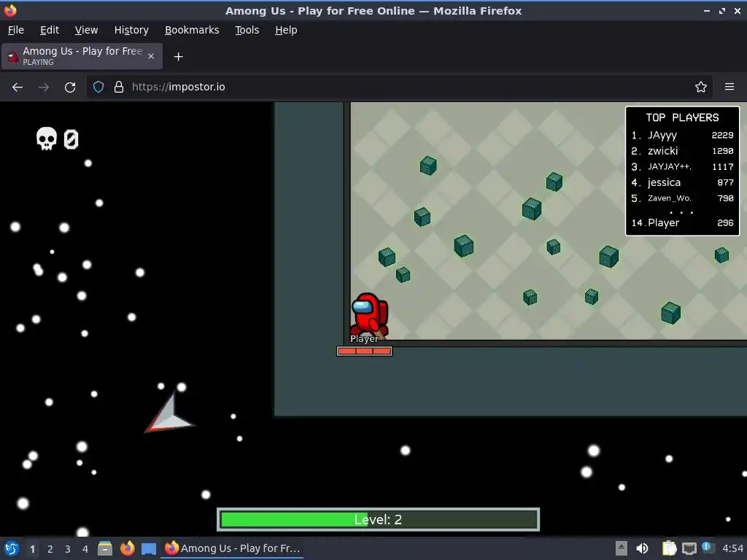The width and height of the screenshot is (747, 560).
Task: Click the grey spaceship in space
Action: click(x=169, y=413)
